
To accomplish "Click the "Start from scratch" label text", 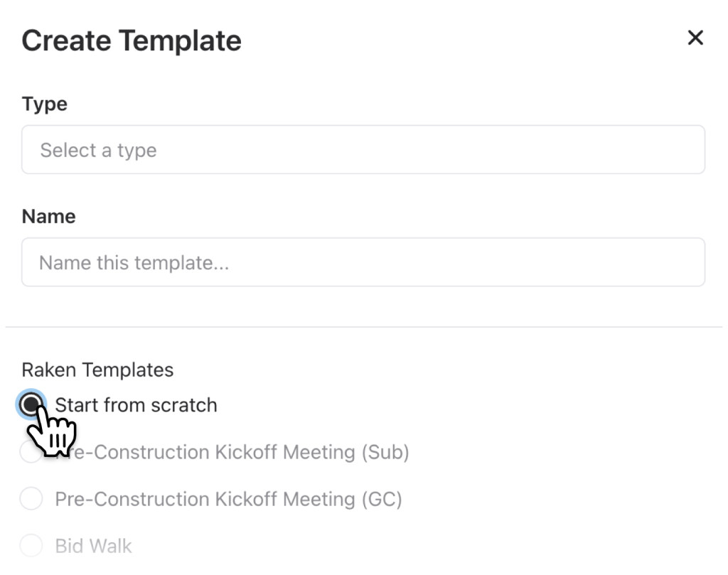I will click(136, 405).
